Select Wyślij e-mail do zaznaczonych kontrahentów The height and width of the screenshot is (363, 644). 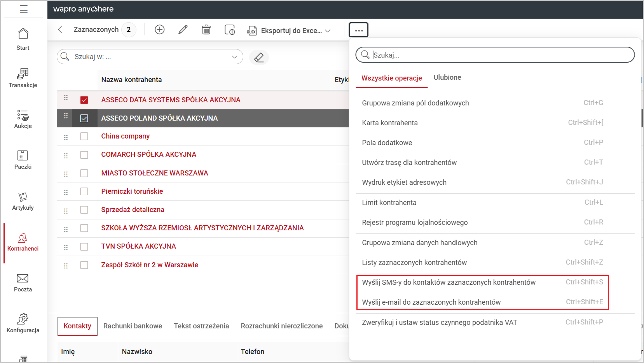431,302
